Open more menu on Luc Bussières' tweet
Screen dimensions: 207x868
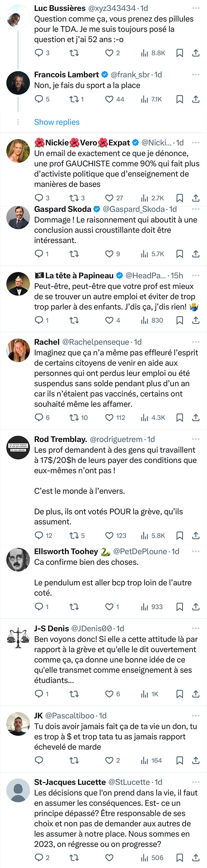click(196, 8)
